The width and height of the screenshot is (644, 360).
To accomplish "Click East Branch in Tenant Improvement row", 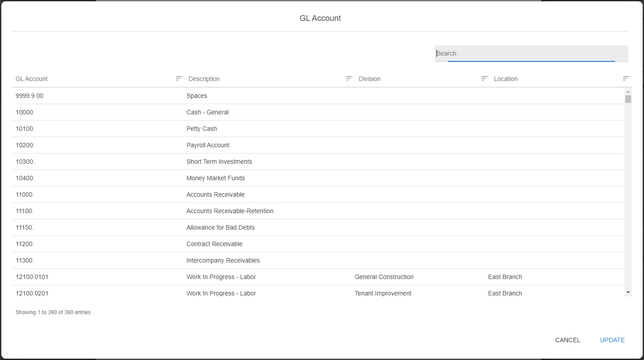I will [x=505, y=293].
